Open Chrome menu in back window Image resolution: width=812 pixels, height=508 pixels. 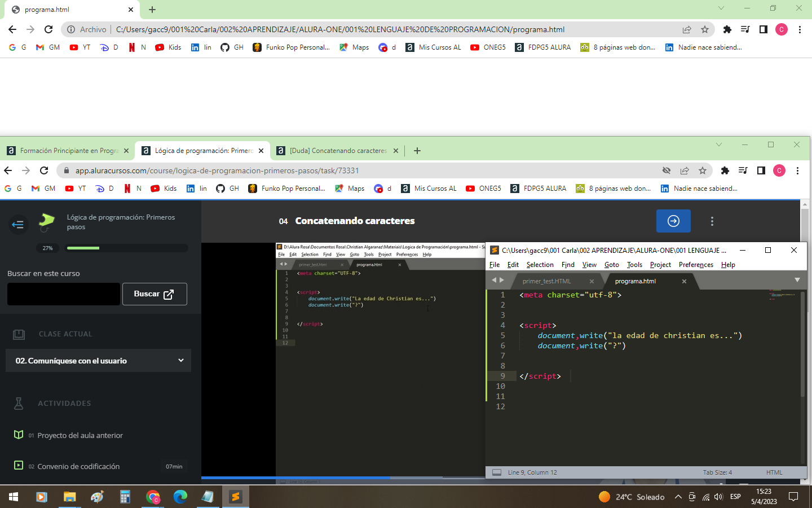(x=800, y=29)
